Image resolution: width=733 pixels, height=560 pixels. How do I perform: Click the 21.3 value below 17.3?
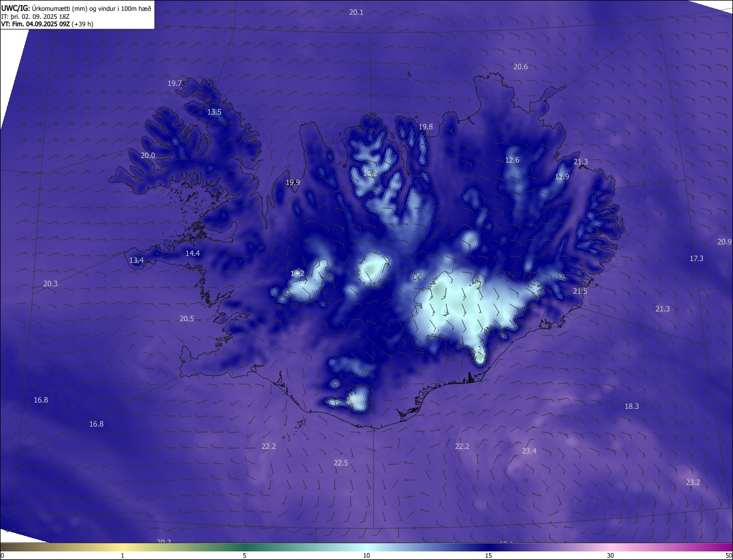click(x=663, y=309)
